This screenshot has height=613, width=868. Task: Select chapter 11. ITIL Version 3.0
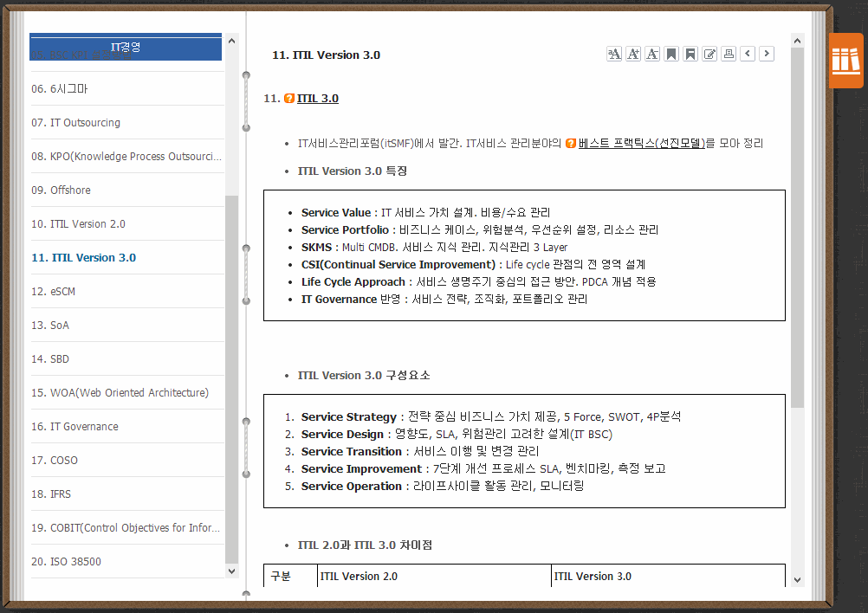(127, 257)
